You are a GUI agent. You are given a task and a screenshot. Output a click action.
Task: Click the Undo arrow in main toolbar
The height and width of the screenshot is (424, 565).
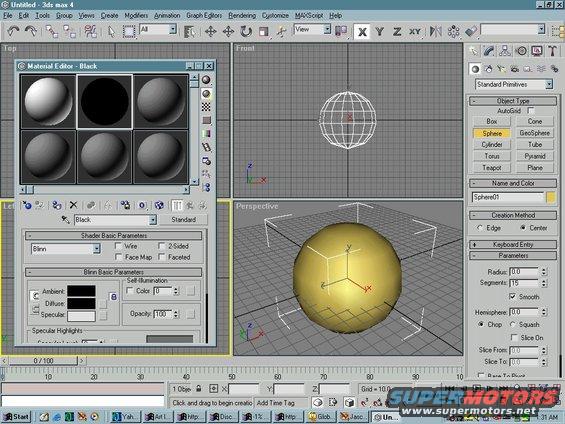click(13, 31)
